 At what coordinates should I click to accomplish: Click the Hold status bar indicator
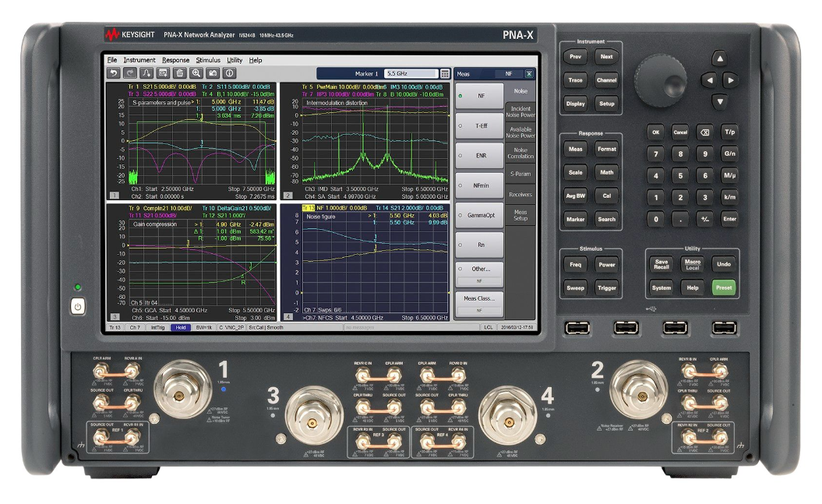[181, 327]
